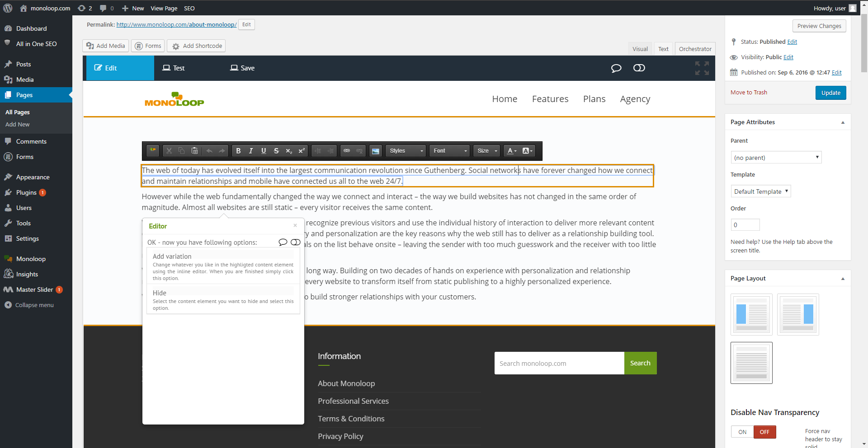
Task: Open the Font dropdown
Action: click(x=450, y=151)
